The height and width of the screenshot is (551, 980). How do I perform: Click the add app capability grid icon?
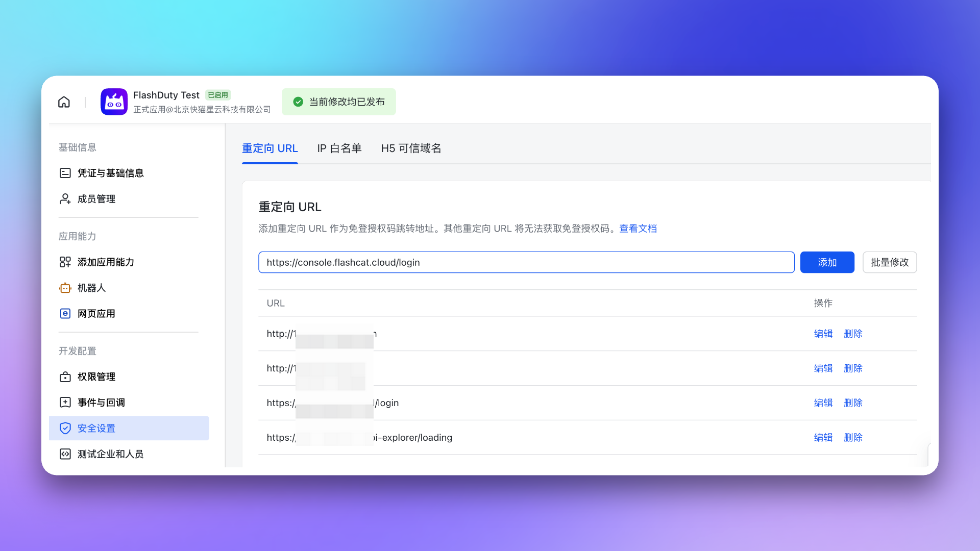65,262
